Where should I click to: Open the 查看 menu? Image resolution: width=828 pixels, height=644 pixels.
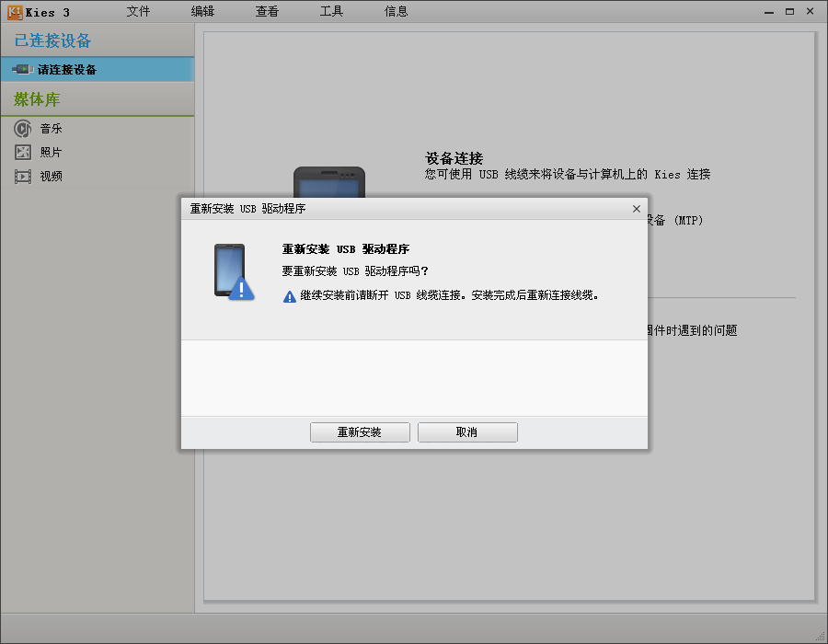[x=267, y=12]
